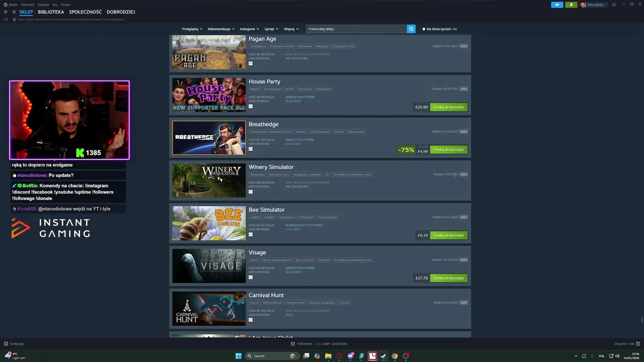Open Steam announcements megaphone button
Image resolution: width=644 pixels, height=362 pixels.
coord(557,5)
